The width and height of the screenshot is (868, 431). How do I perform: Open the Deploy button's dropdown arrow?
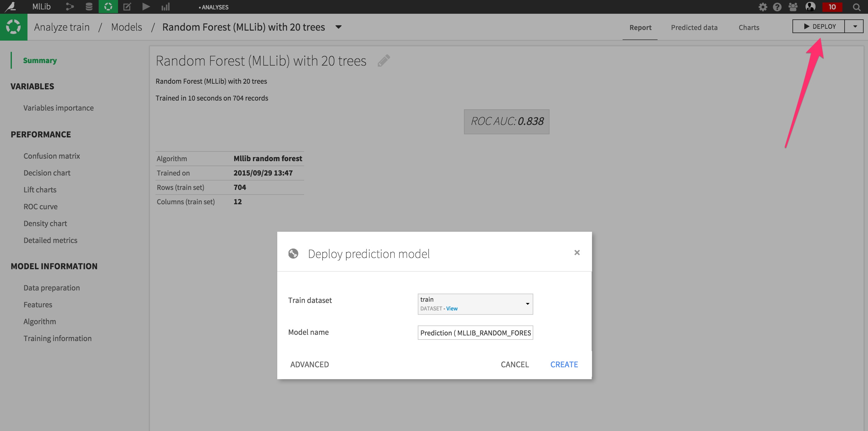point(855,27)
